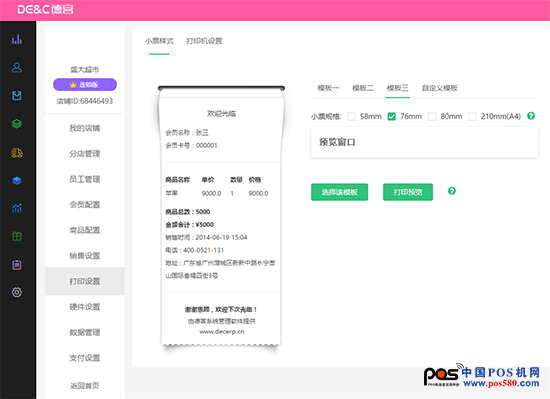Viewport: 550px width, 399px height.
Task: Click the 打印预览 button
Action: point(408,192)
